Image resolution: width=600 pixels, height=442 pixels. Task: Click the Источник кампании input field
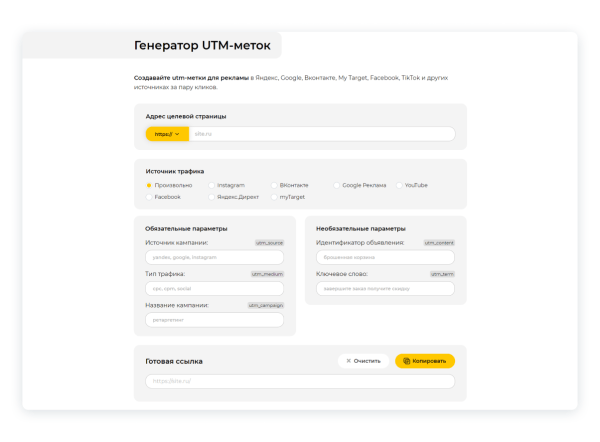click(x=215, y=257)
